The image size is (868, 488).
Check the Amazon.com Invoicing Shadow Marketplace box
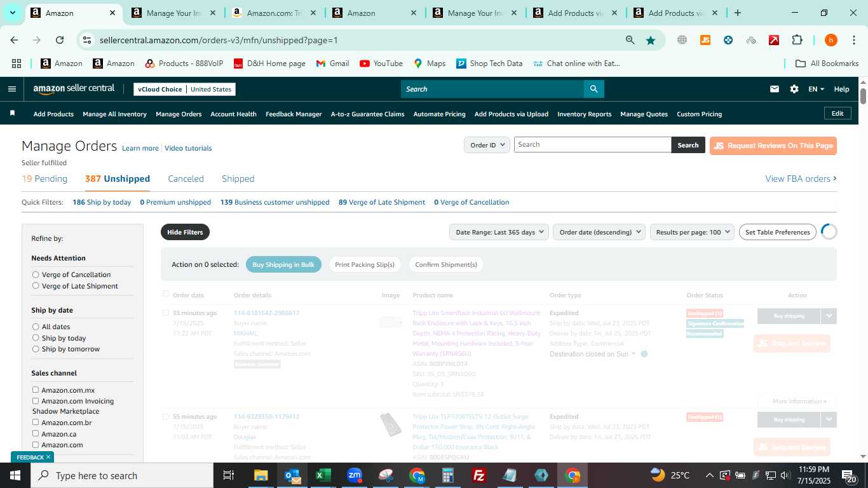[36, 401]
